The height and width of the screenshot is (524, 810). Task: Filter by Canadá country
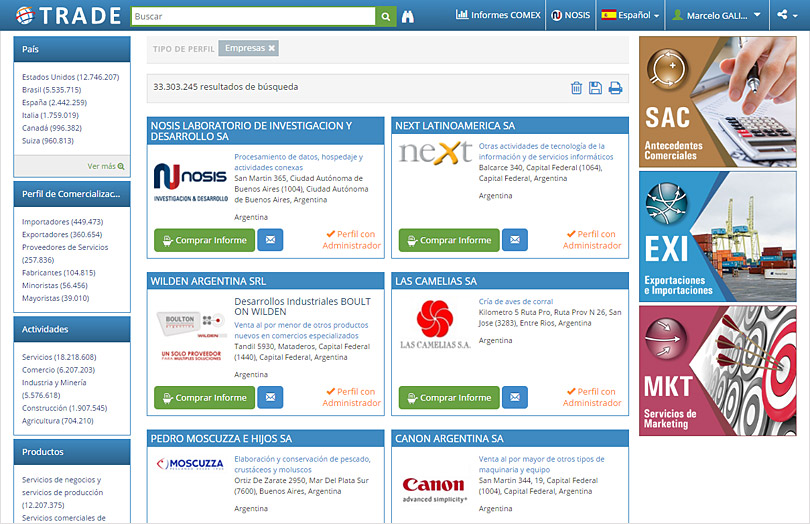(x=52, y=128)
